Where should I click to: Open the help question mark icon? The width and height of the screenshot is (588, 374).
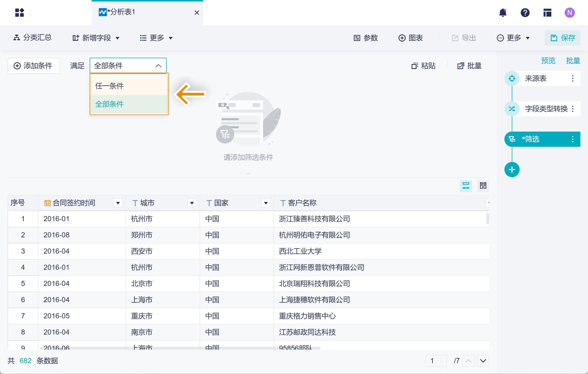coord(525,12)
